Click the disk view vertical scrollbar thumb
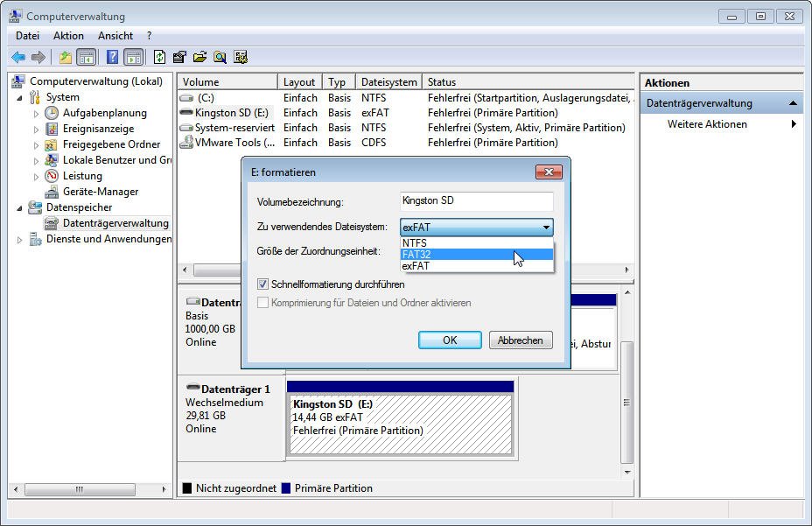Screen dimensions: 812x526 point(626,403)
